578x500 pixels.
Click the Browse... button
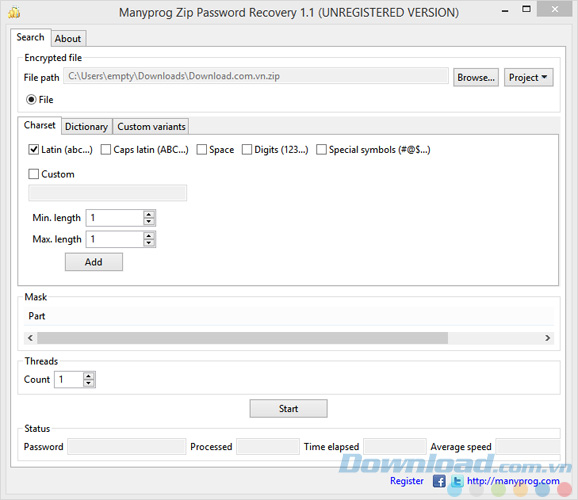[476, 77]
